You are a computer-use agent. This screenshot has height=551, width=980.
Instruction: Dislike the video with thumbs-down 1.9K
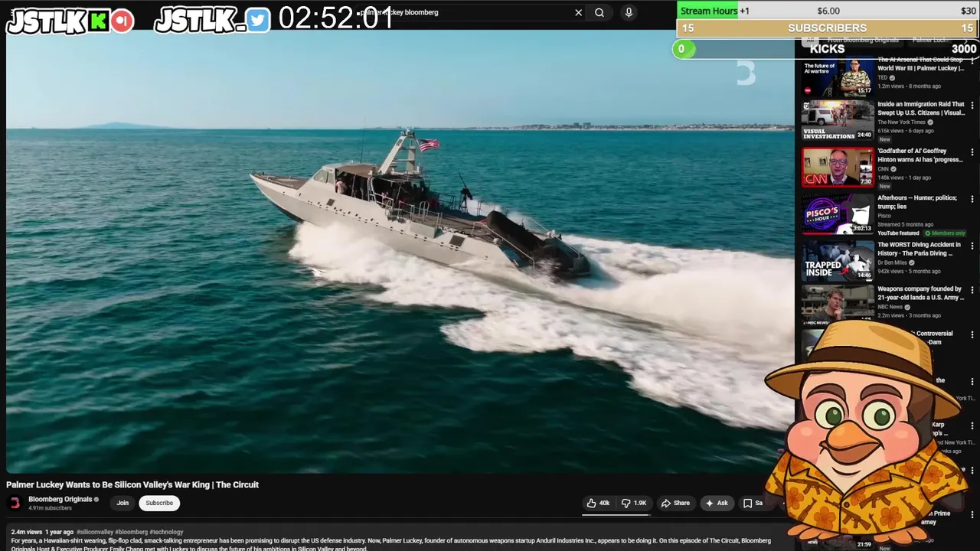click(x=634, y=503)
